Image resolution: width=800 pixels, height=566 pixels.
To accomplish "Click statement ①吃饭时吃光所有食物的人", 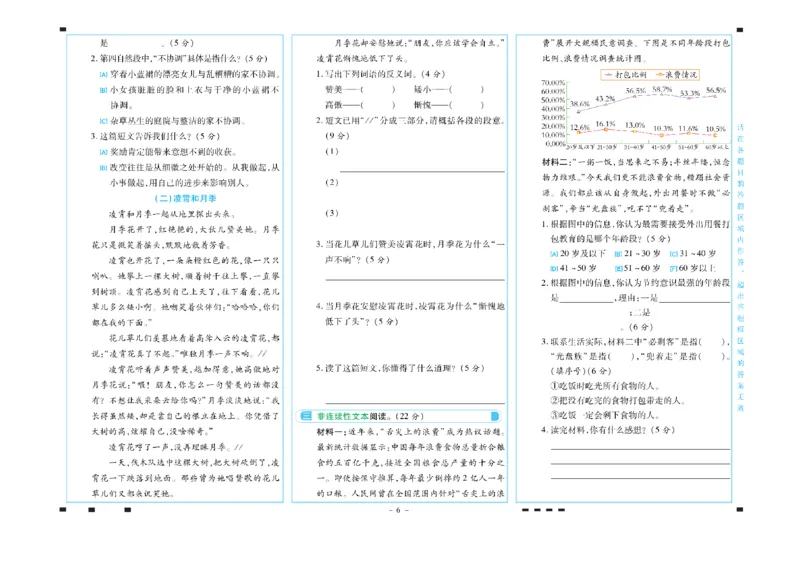I will tap(606, 386).
